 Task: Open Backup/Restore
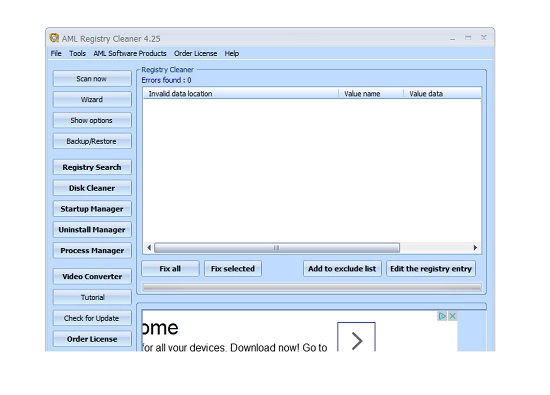point(92,141)
